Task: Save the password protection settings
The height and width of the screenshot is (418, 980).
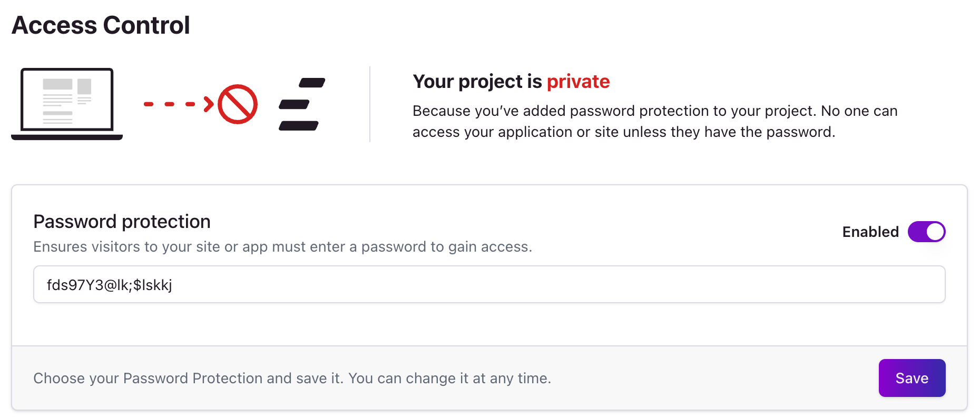Action: click(x=912, y=378)
